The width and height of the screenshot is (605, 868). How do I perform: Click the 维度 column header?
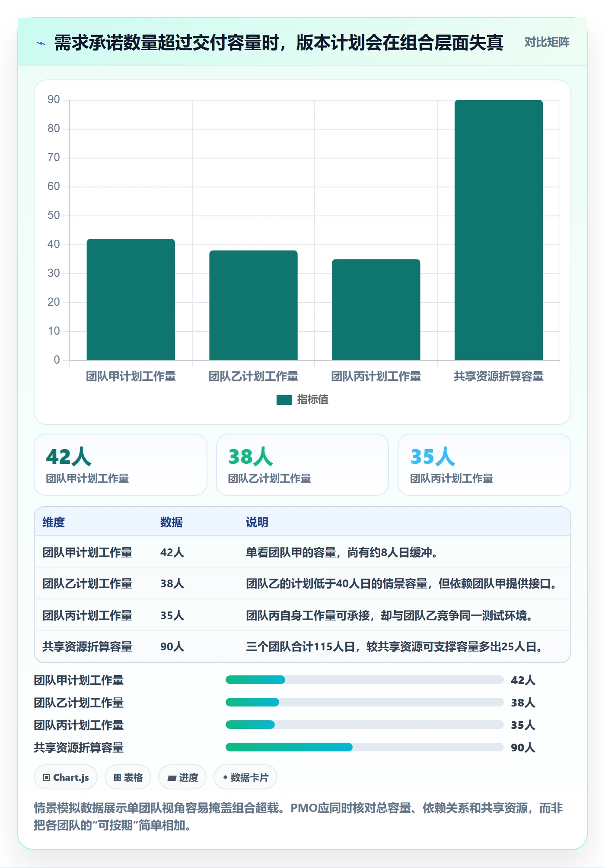[54, 522]
